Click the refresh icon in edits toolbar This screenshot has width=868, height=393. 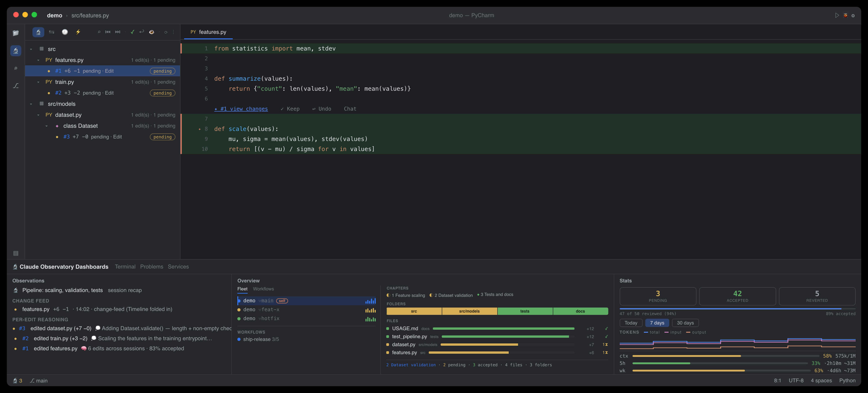166,32
